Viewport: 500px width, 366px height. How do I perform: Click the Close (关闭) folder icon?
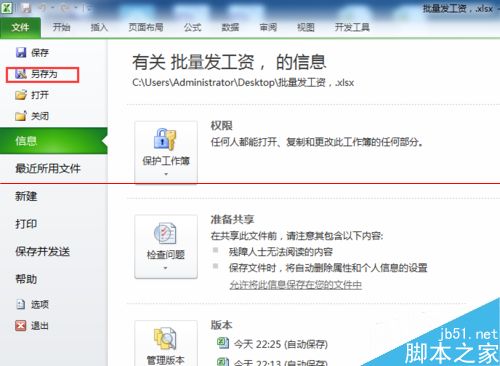[21, 116]
